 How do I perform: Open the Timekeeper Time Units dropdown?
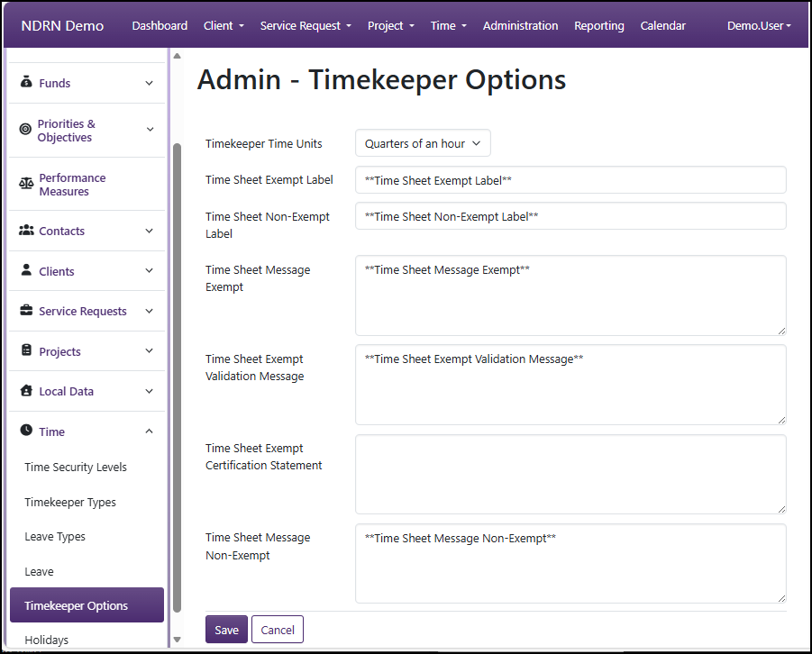(x=423, y=143)
